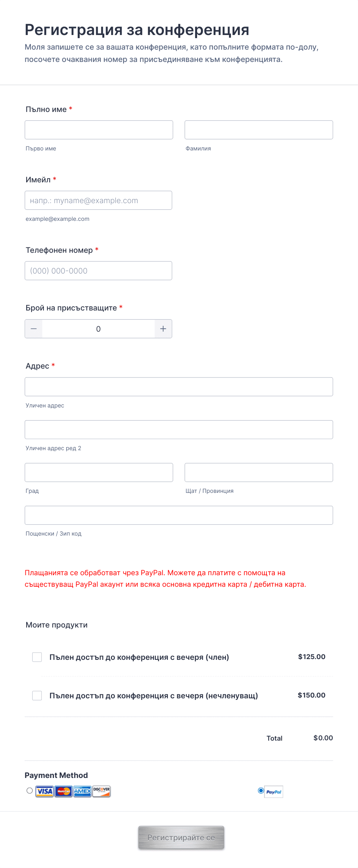This screenshot has height=868, width=358.
Task: Focus the Фамилия field
Action: click(259, 130)
